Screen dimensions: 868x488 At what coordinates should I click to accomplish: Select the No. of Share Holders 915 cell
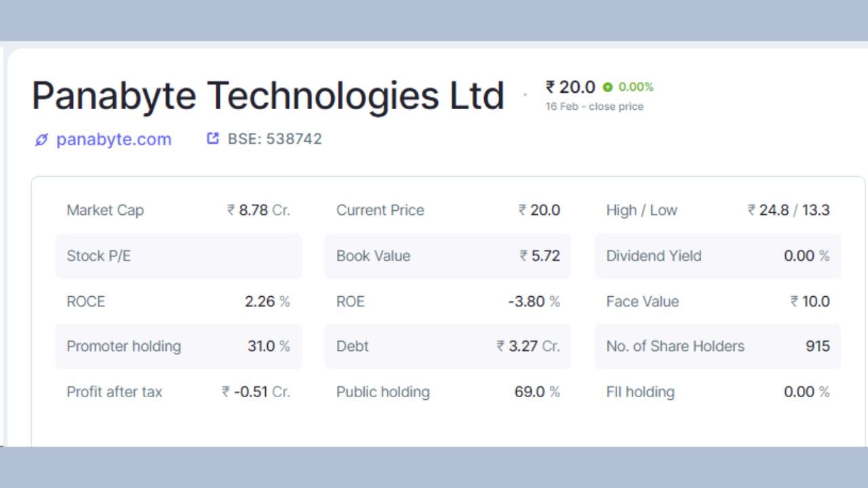click(x=717, y=346)
